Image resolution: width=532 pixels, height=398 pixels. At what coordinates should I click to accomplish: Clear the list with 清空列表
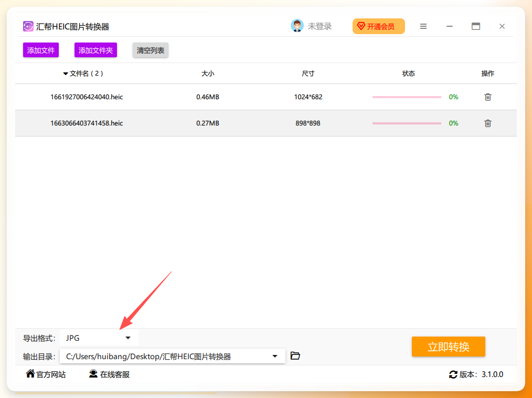click(150, 50)
